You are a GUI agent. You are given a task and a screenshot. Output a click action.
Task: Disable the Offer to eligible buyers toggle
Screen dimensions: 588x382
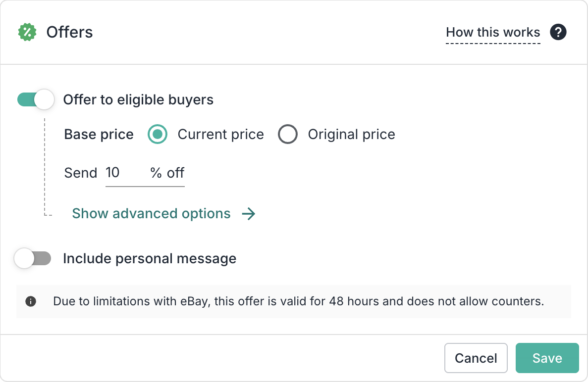coord(35,99)
